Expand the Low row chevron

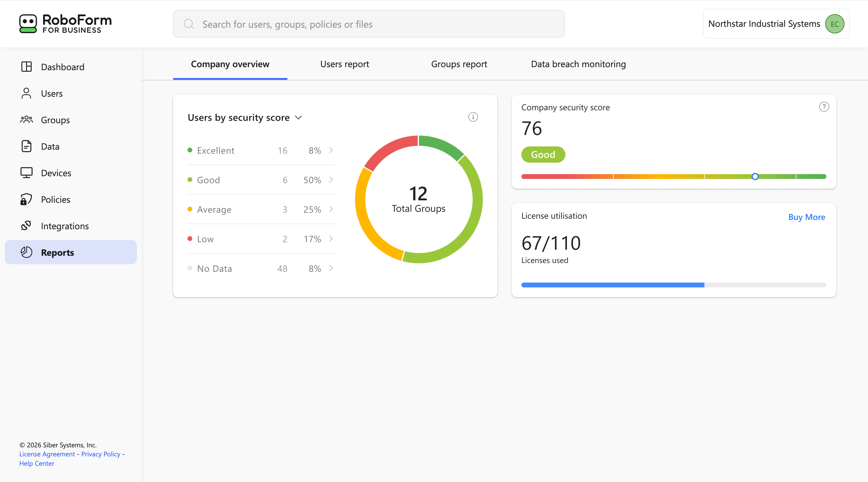point(331,239)
